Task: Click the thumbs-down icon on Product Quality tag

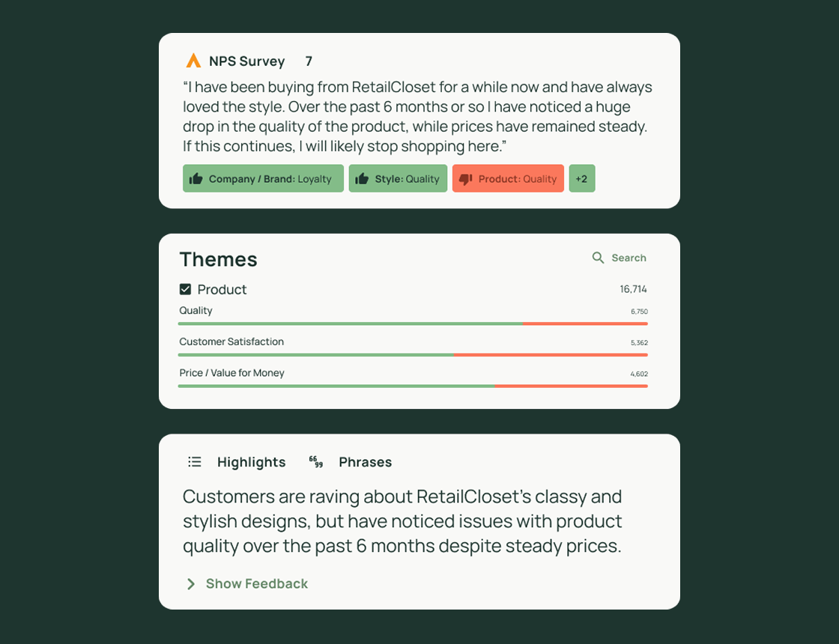Action: click(x=465, y=178)
